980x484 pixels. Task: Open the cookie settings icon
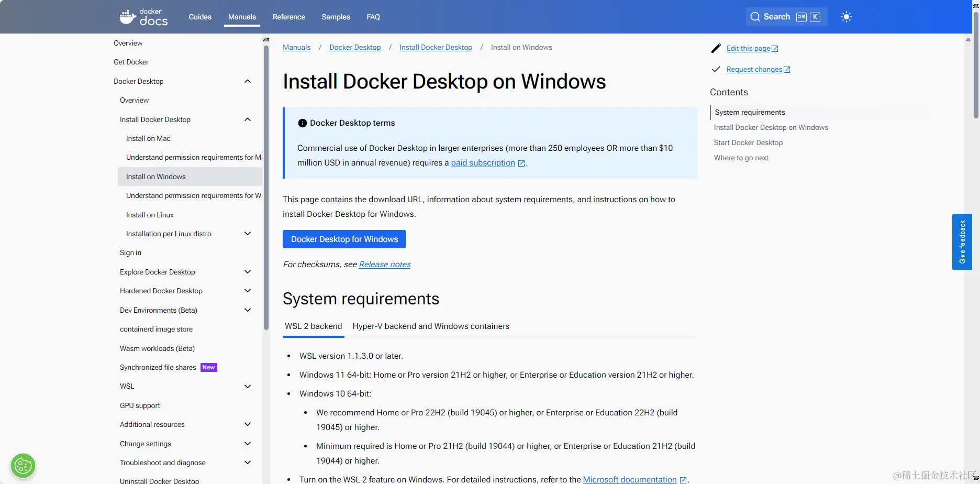[x=23, y=466]
